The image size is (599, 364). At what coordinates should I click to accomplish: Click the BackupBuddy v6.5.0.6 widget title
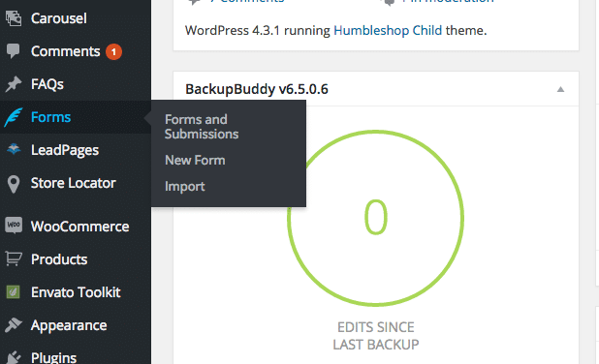pos(257,89)
